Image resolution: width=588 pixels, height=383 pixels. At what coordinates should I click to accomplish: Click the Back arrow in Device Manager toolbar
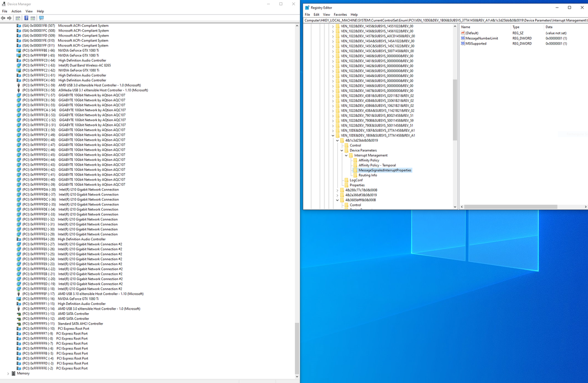click(3, 18)
